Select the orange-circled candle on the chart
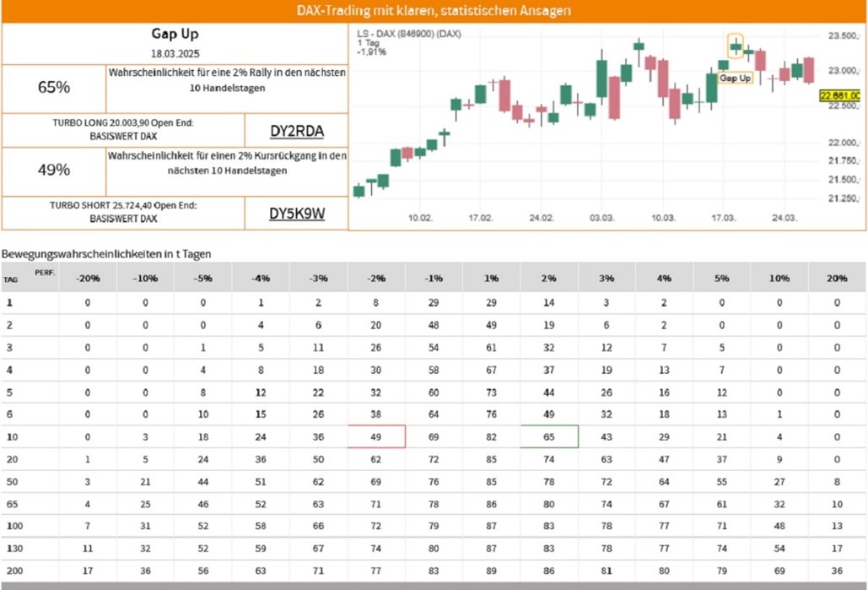Screen dimensions: 868x590 [736, 46]
